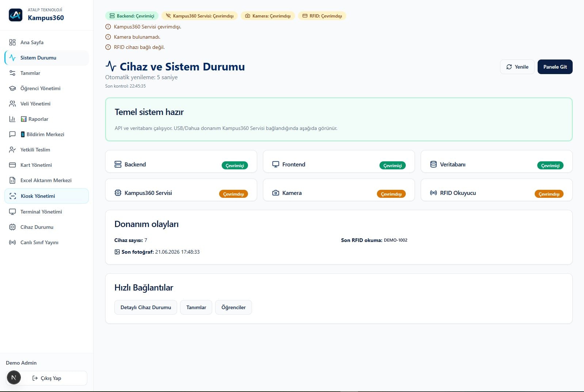Click the 'Hızlı Bağlantılar' heading
The height and width of the screenshot is (392, 584).
point(144,288)
